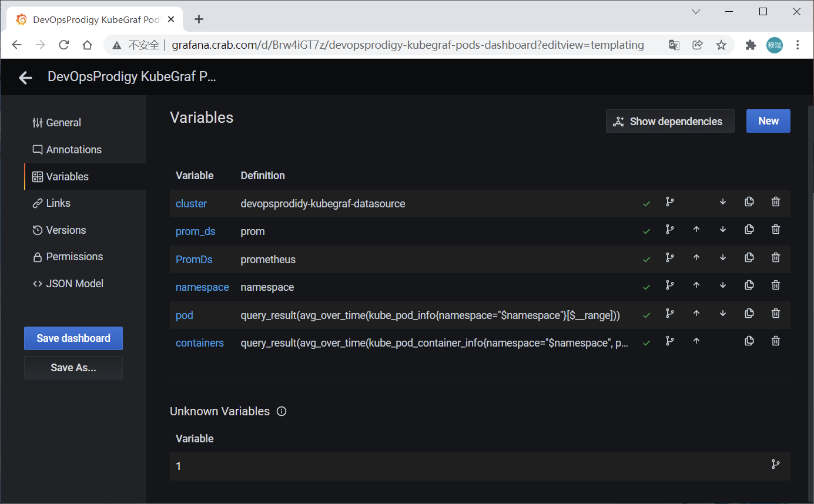Show usages of the PromDs prometheus variable

pos(669,257)
